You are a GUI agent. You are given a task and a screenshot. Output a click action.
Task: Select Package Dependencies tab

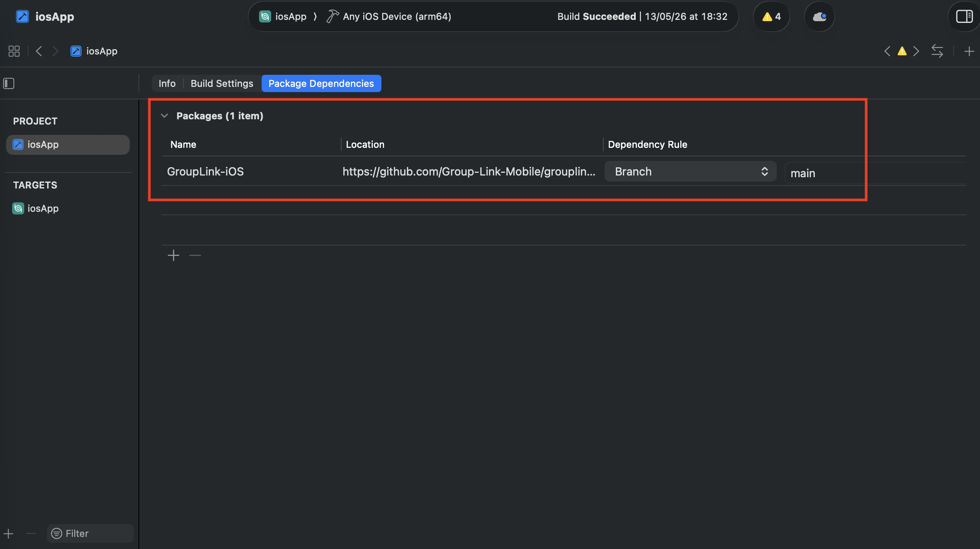click(321, 83)
